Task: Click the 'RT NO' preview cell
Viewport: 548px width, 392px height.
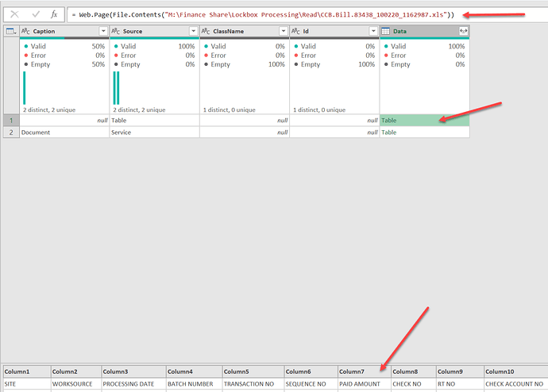Action: click(461, 384)
